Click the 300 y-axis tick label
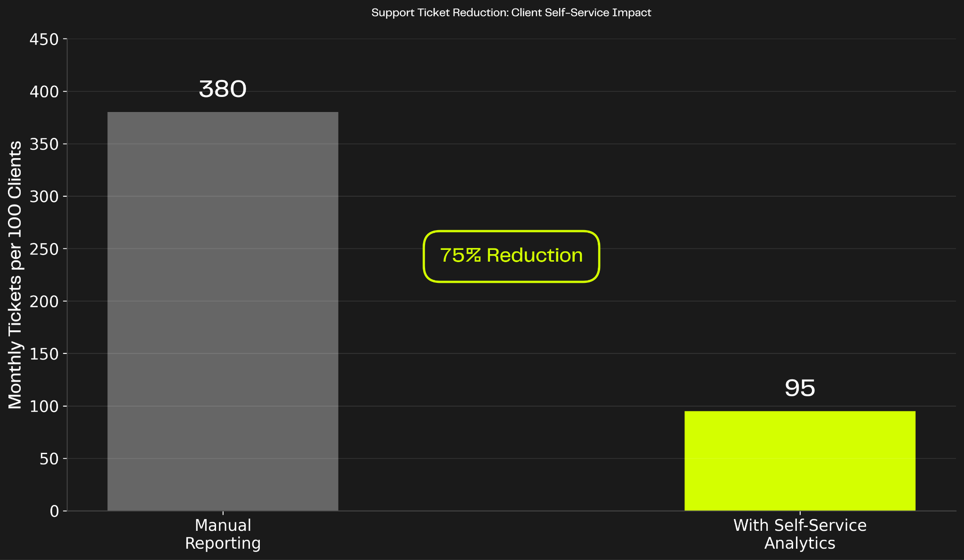 (44, 197)
